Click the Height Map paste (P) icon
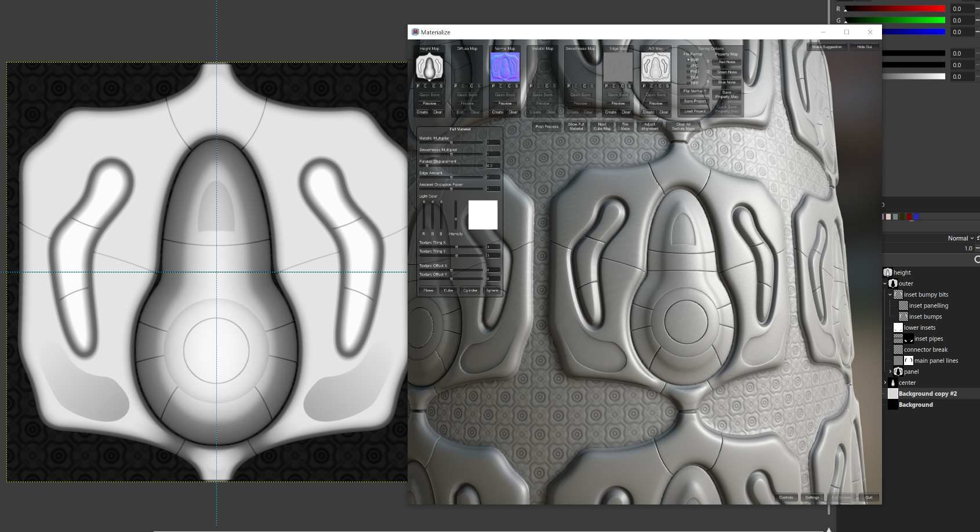The image size is (980, 532). (x=418, y=86)
